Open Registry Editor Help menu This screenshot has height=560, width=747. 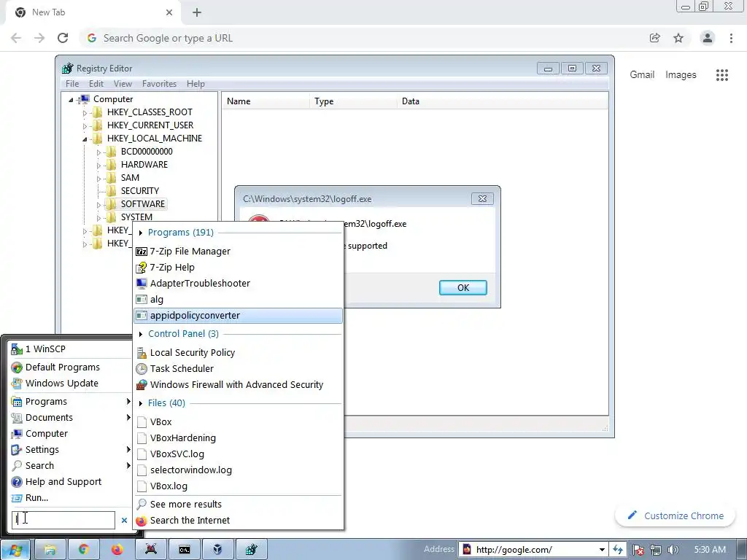tap(196, 84)
